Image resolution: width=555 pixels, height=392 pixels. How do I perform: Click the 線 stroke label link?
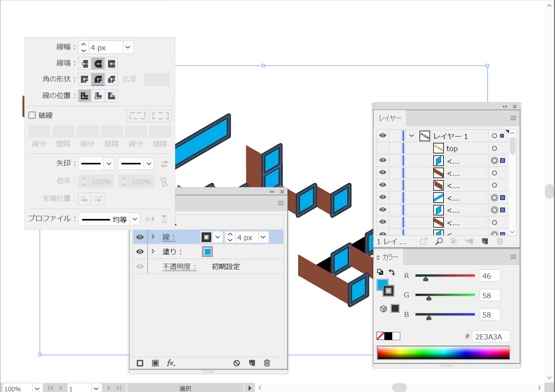tap(169, 237)
